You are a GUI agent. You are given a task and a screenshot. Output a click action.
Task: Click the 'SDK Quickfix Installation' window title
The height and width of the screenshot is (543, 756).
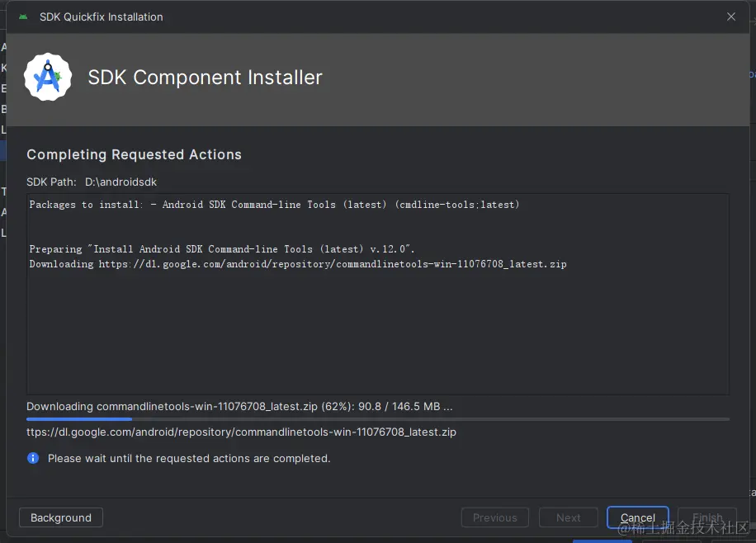102,17
